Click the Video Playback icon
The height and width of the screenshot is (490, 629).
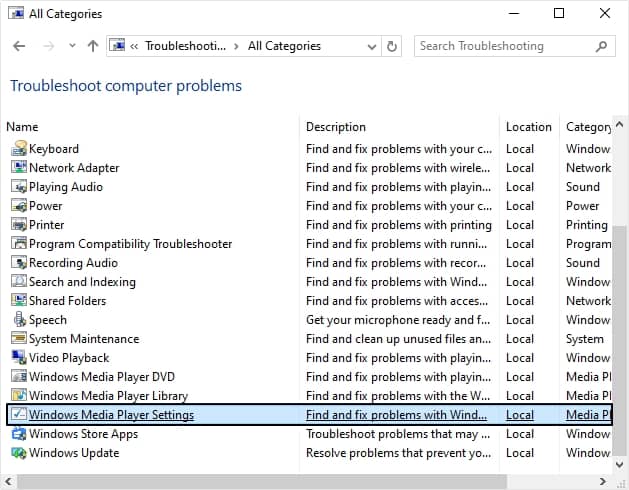coord(18,358)
